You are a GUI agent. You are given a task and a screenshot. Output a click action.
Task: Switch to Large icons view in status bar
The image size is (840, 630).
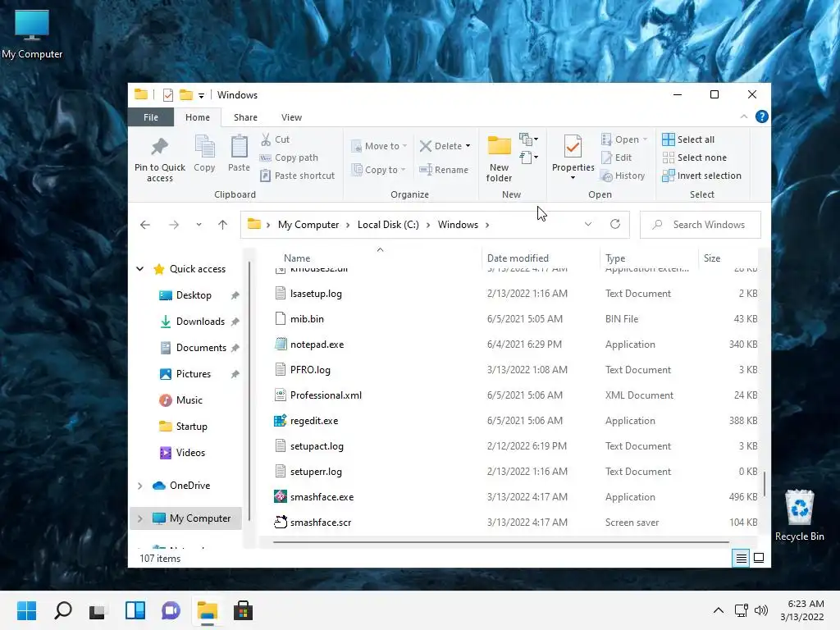(x=759, y=558)
